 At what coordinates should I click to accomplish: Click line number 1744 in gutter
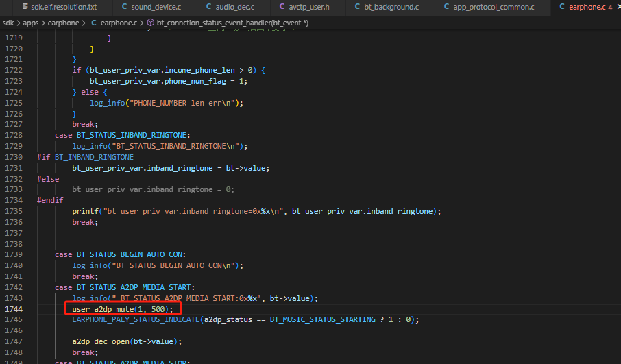click(14, 309)
